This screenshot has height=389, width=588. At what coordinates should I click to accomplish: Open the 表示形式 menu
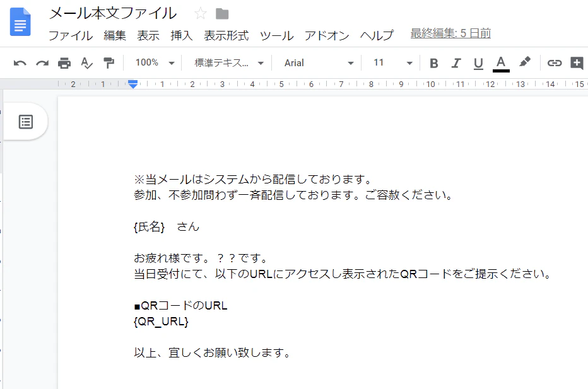coord(226,35)
